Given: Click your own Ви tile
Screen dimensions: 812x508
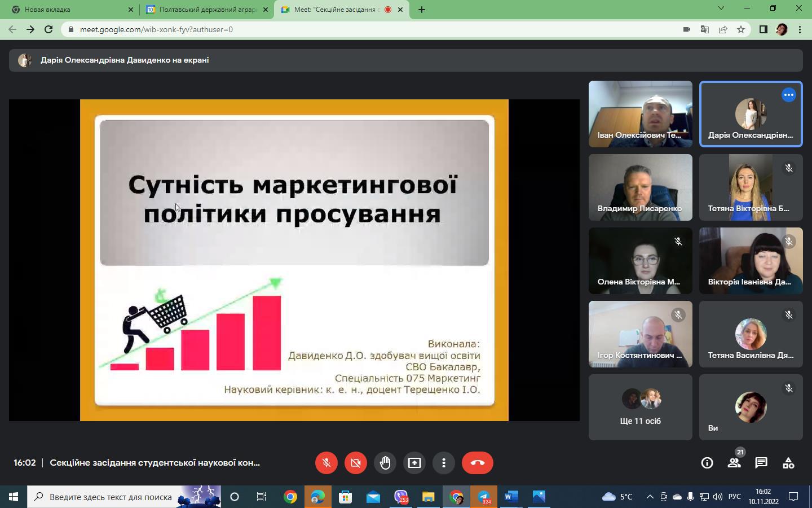Looking at the screenshot, I should [751, 408].
